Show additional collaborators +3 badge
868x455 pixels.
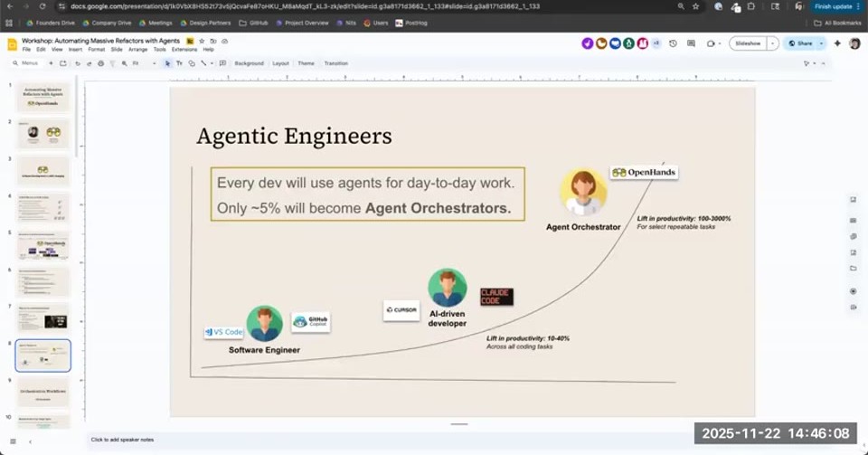coord(656,43)
